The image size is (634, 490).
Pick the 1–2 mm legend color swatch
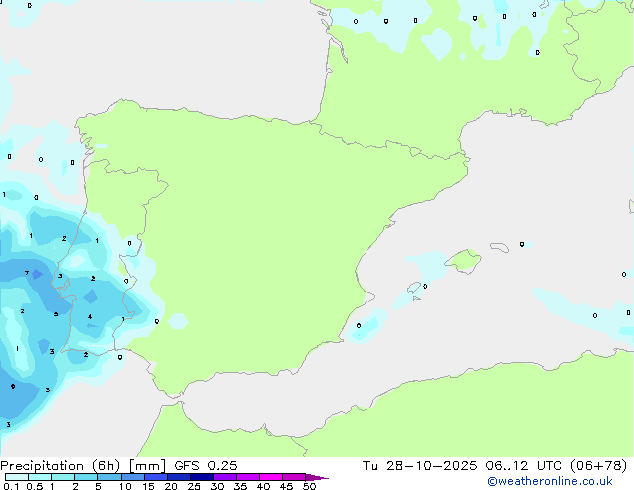click(x=63, y=477)
